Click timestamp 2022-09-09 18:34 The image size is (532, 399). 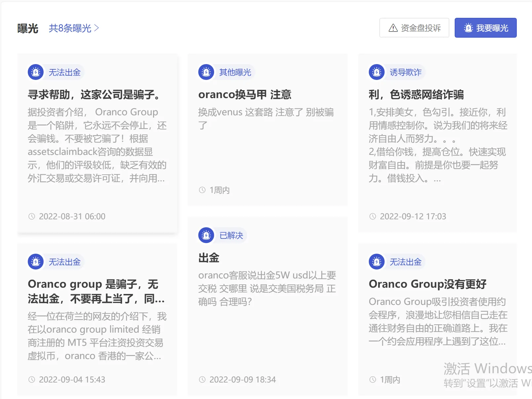(x=243, y=380)
